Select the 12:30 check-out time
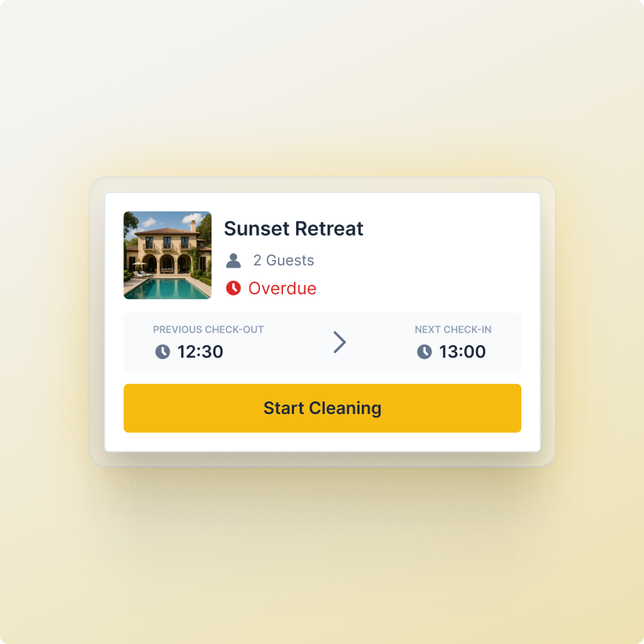 point(200,351)
